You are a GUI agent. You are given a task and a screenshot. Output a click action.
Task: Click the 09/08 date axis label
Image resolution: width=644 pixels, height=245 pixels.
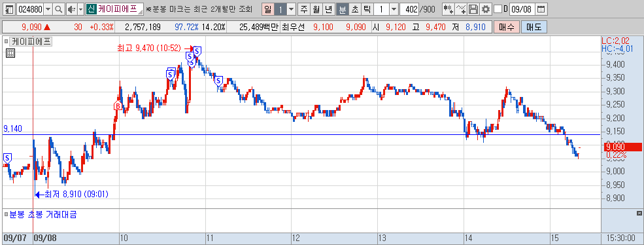(44, 238)
